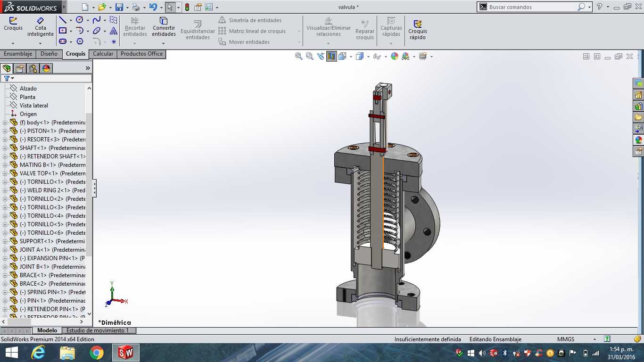Open the DisplayManager tab
Viewport: 644px width, 362px height.
pyautogui.click(x=46, y=68)
